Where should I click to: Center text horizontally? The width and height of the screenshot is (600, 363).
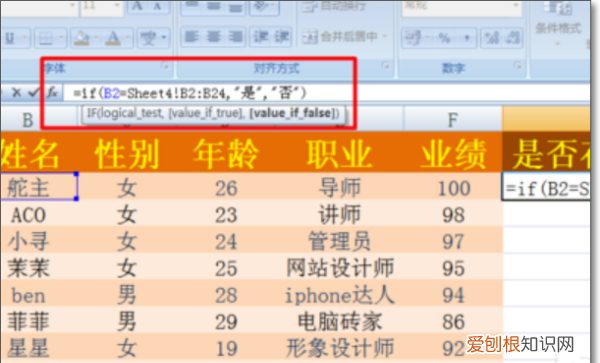(x=213, y=37)
